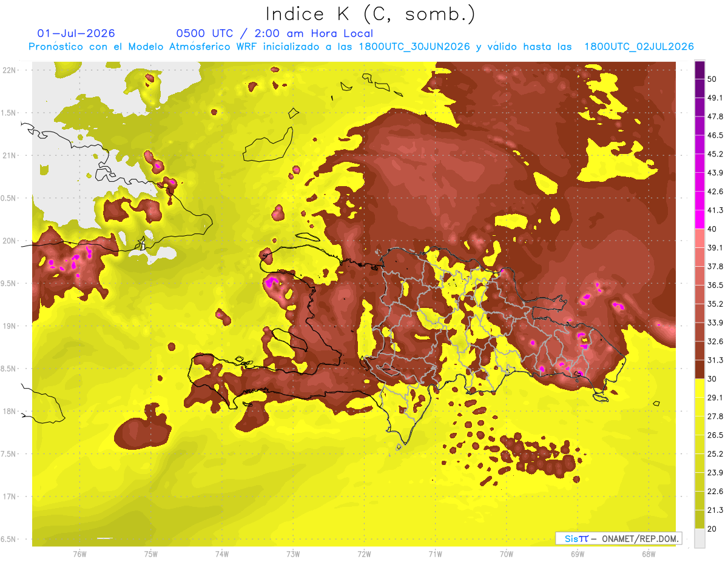Click colorbar value "46.5"
Viewport: 728px width, 562px height.
tap(715, 135)
